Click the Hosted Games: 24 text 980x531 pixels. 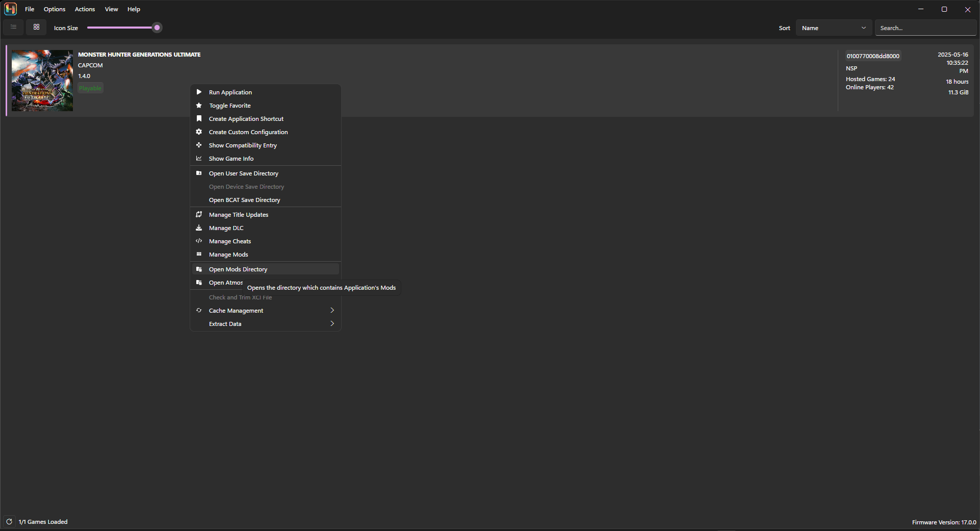870,79
